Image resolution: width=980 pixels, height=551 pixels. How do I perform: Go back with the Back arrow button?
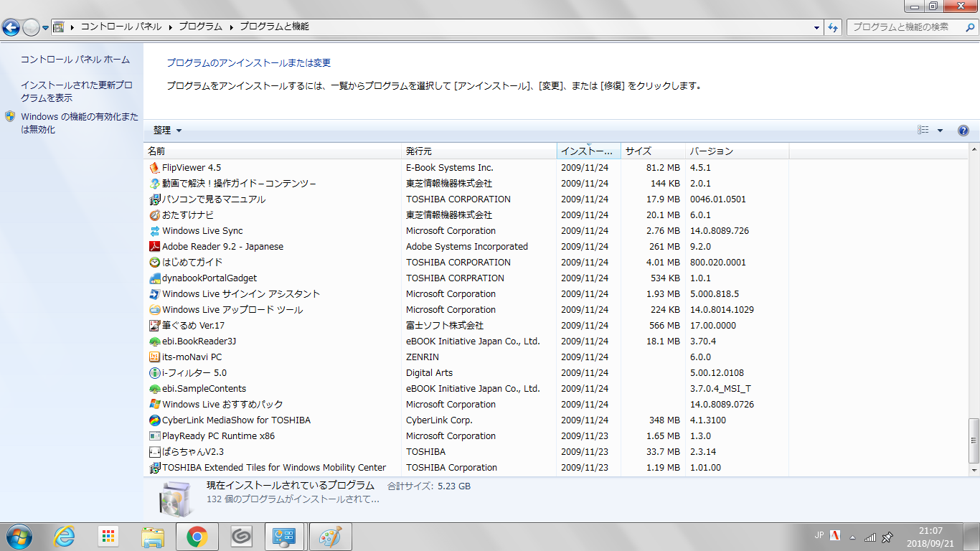pyautogui.click(x=11, y=27)
